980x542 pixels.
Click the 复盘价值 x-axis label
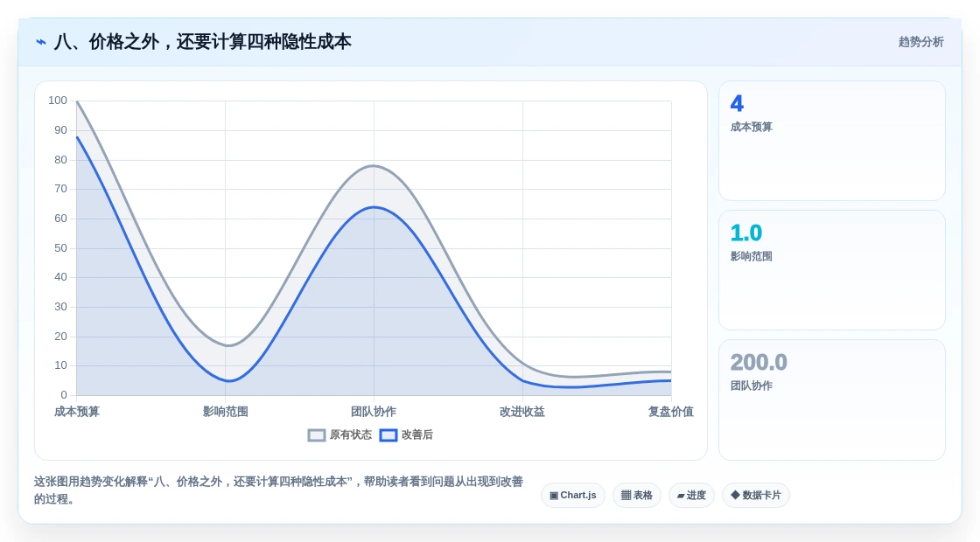[x=670, y=412]
